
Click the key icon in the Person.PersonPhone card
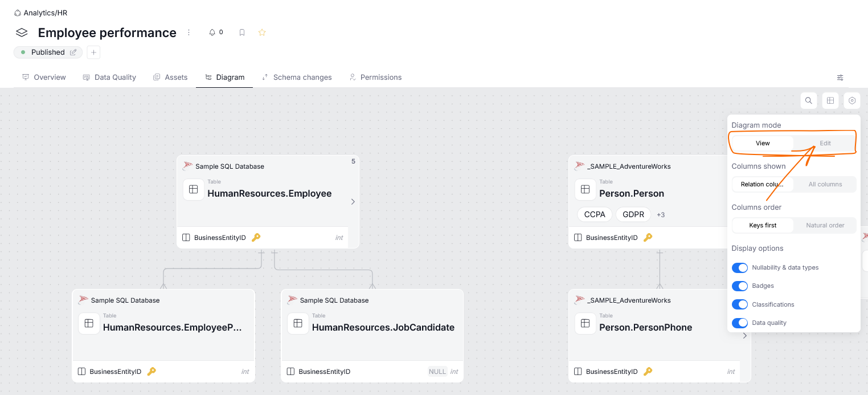(x=648, y=372)
